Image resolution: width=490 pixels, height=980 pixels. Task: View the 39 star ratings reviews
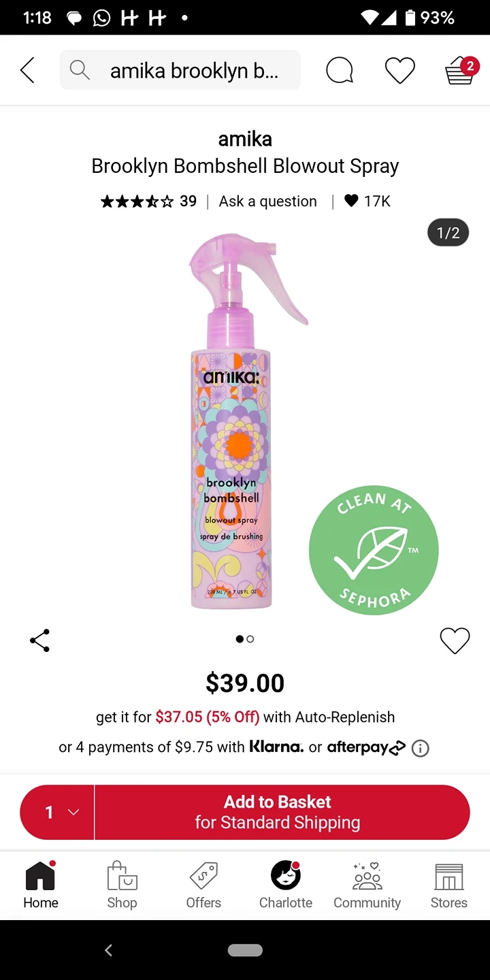(148, 201)
